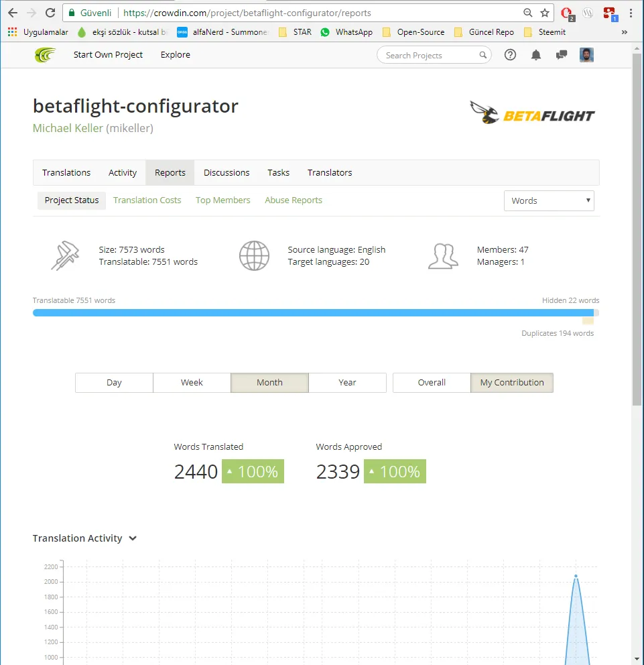This screenshot has width=644, height=665.
Task: Open the Words unit dropdown
Action: [549, 200]
